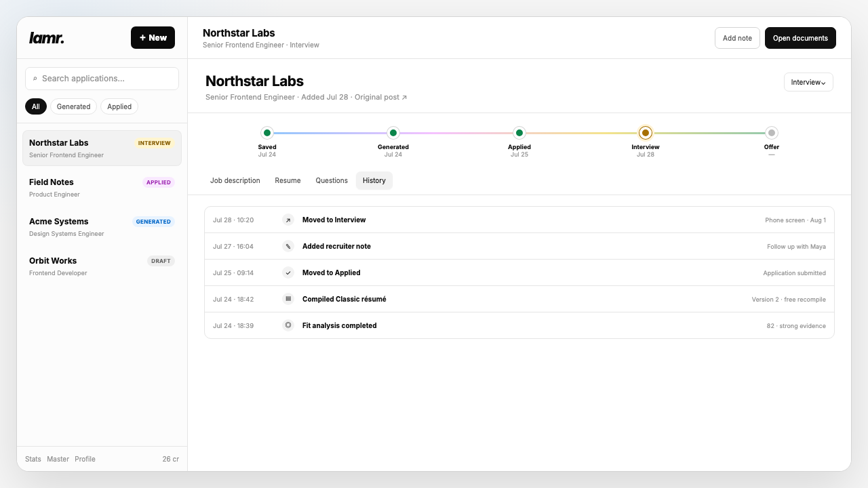Click the Jul 24 · 18:42 timestamp

click(233, 300)
